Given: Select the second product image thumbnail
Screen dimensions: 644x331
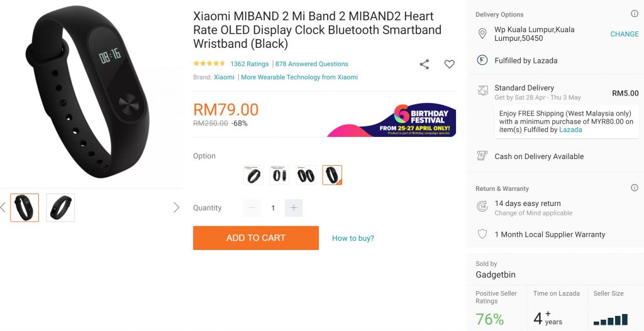Looking at the screenshot, I should [x=60, y=208].
